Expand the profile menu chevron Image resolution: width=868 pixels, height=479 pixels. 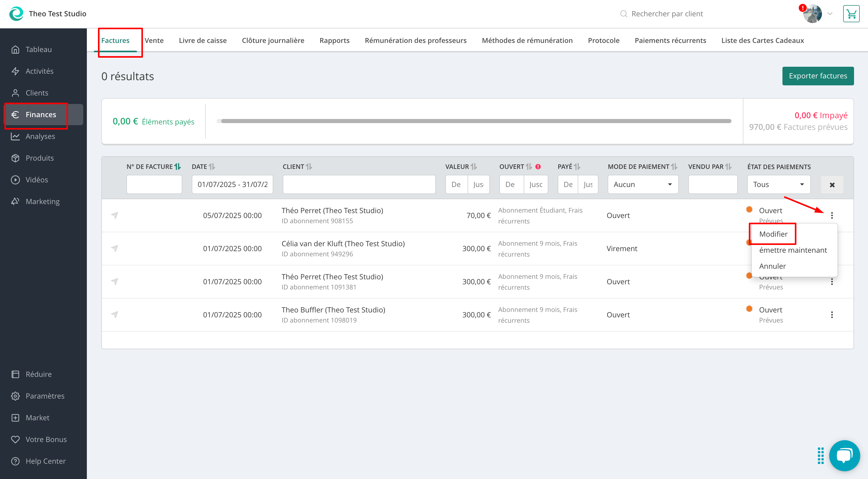(830, 14)
